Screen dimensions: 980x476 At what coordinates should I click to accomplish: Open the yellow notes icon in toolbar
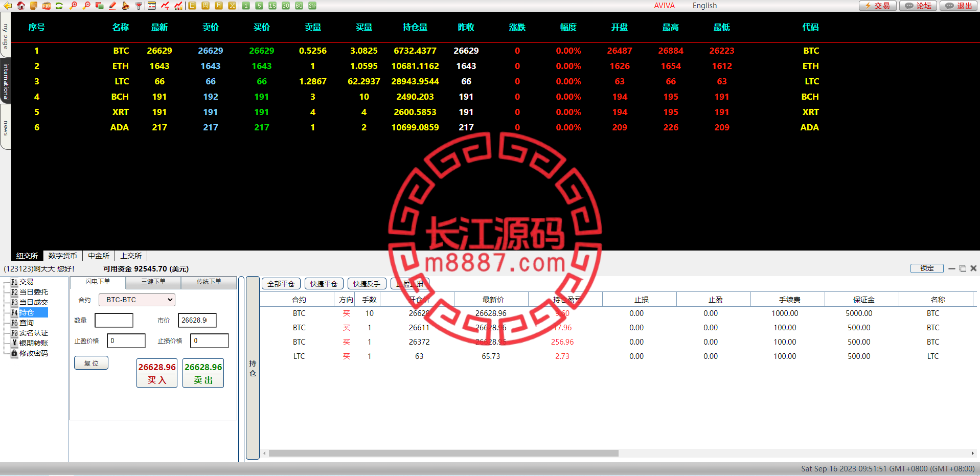pos(34,6)
